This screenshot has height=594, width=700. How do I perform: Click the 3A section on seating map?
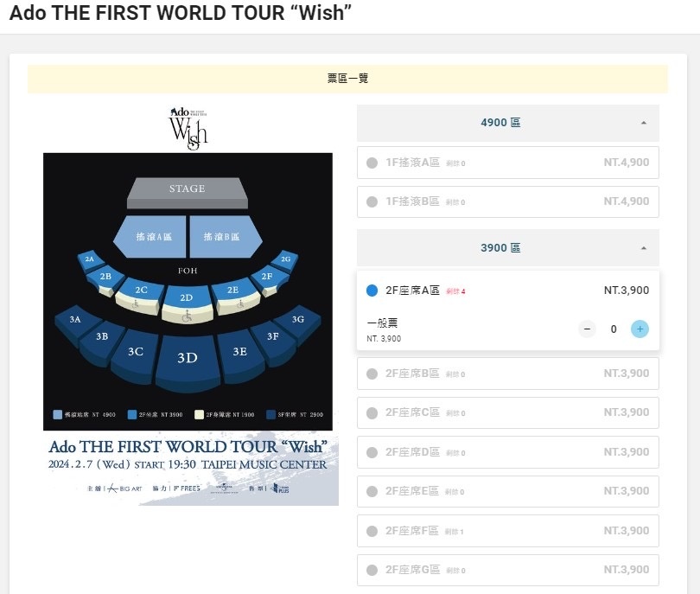(x=75, y=323)
